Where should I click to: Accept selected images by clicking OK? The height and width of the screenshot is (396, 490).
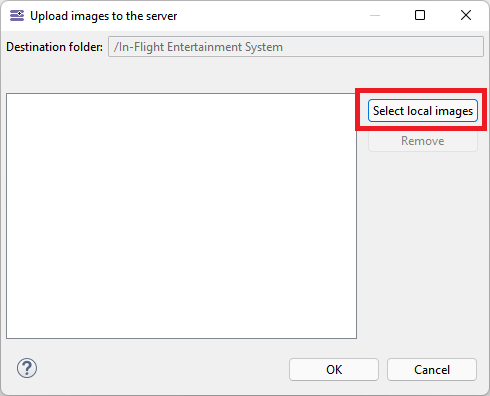334,370
